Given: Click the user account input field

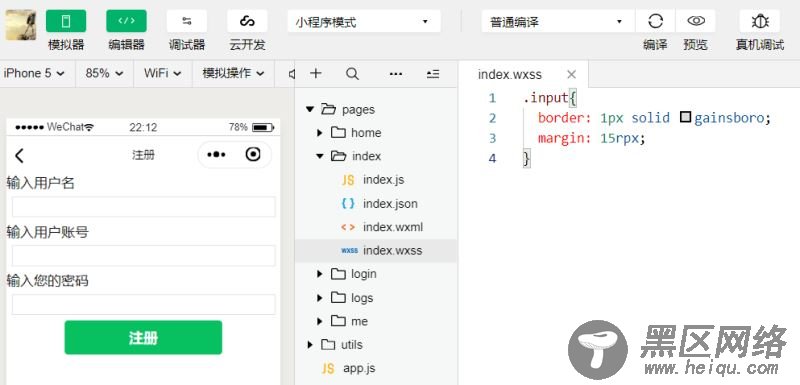Looking at the screenshot, I should pos(143,255).
